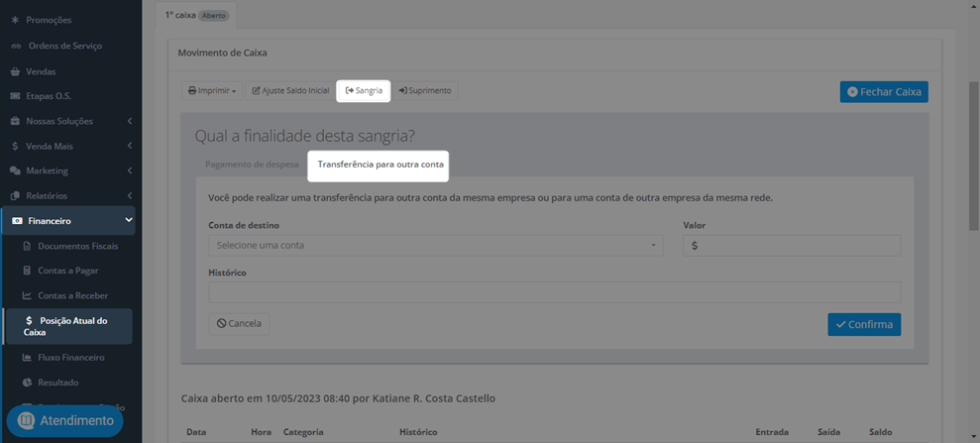Select the Vendas basket icon

pyautogui.click(x=15, y=71)
